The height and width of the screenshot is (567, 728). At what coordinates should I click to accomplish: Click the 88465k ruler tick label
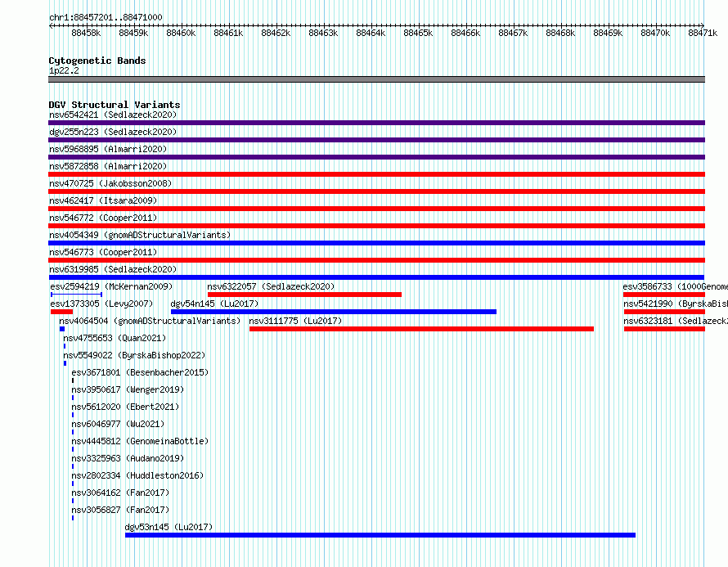[418, 33]
